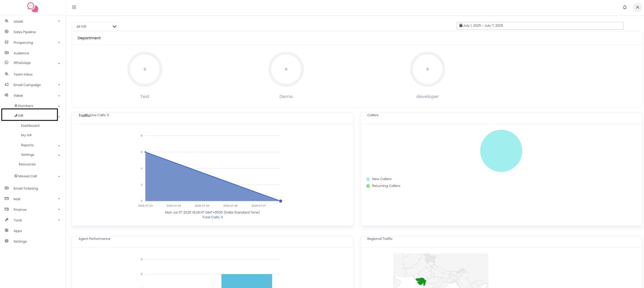Expand the Missed Call chevron
This screenshot has height=288, width=644.
pyautogui.click(x=59, y=177)
